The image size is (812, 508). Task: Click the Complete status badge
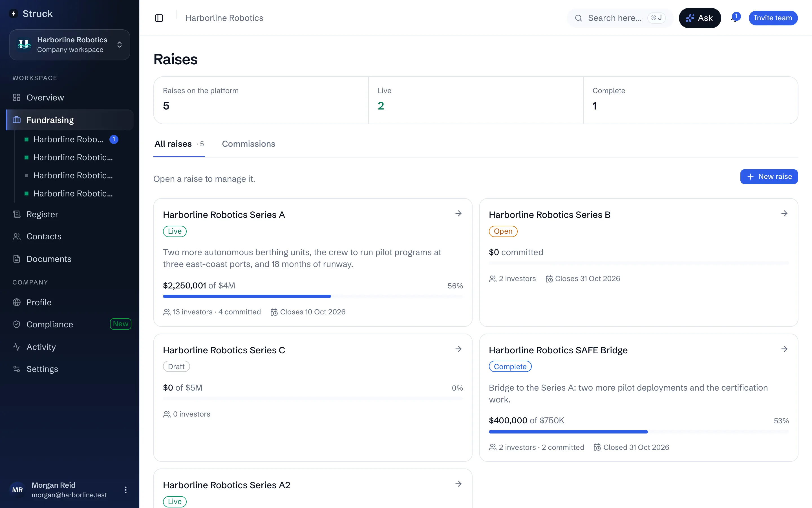pos(510,367)
